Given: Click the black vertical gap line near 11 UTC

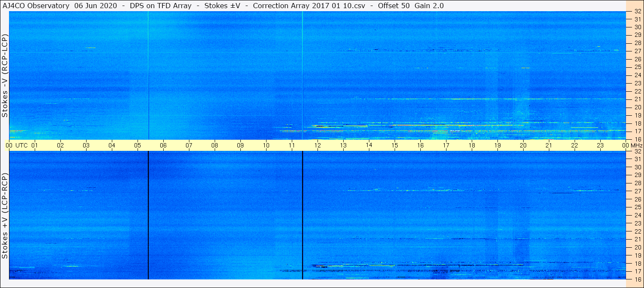Looking at the screenshot, I should point(303,215).
